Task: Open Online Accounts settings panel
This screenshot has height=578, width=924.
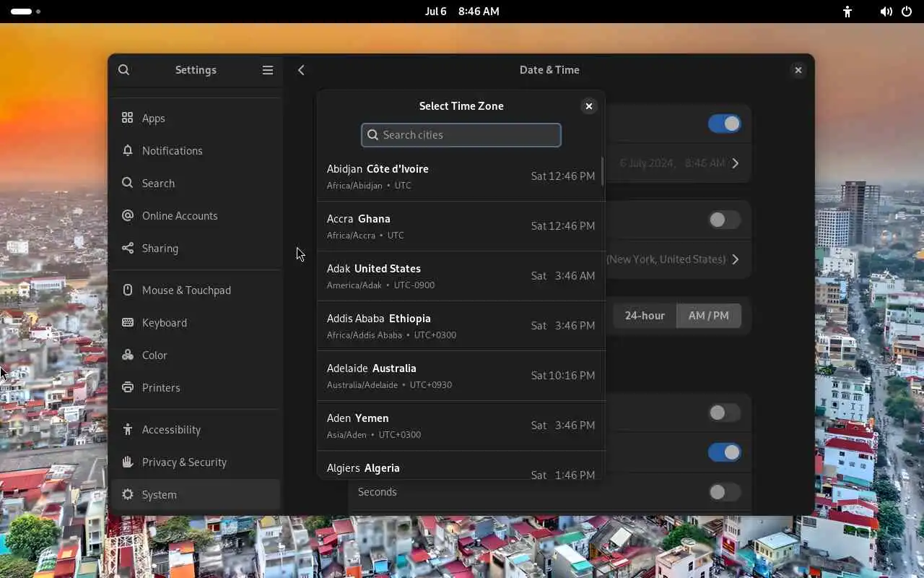Action: (x=196, y=215)
